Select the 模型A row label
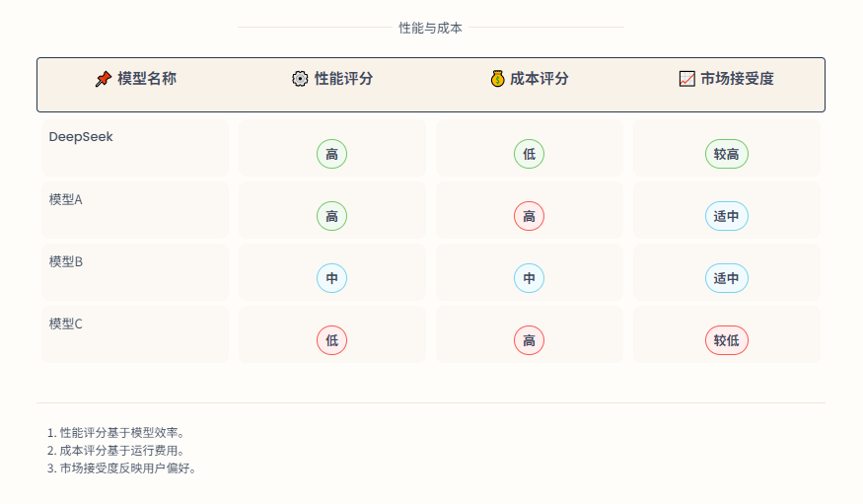The width and height of the screenshot is (863, 504). coord(66,199)
